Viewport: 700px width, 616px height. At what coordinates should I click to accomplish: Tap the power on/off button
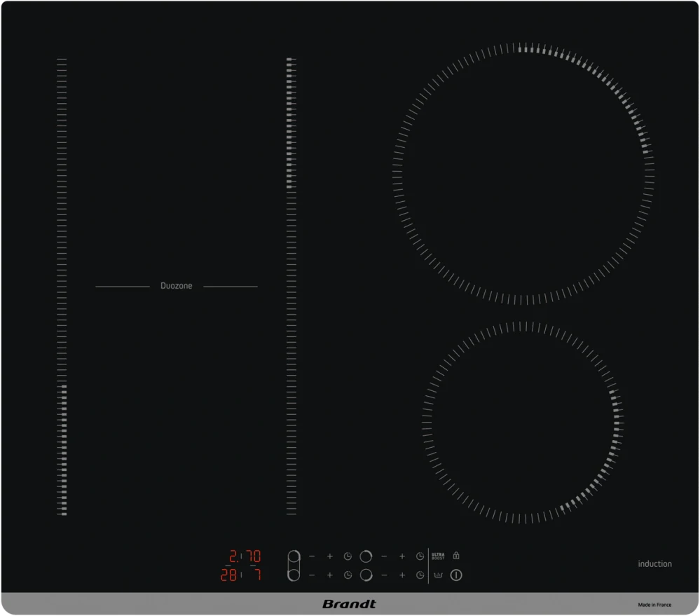[455, 575]
